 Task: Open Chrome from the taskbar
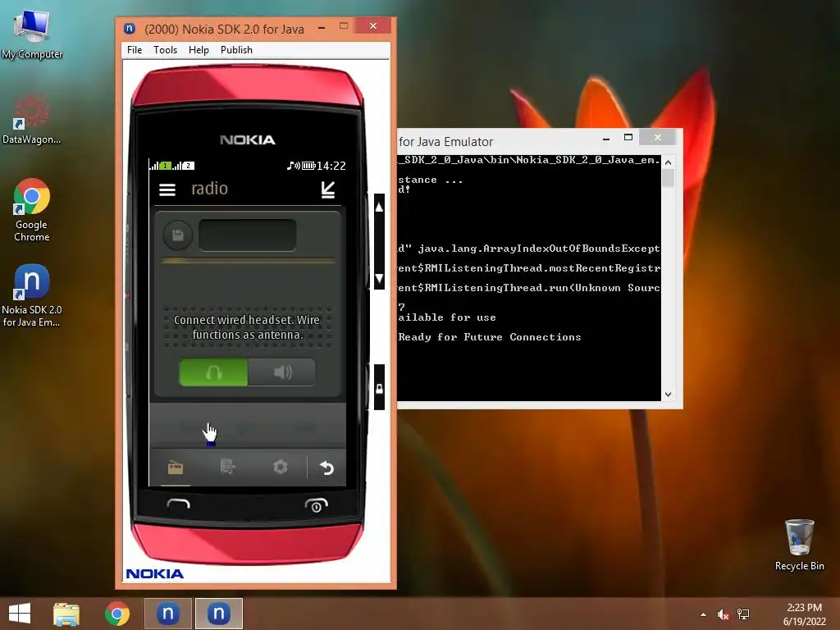click(117, 614)
